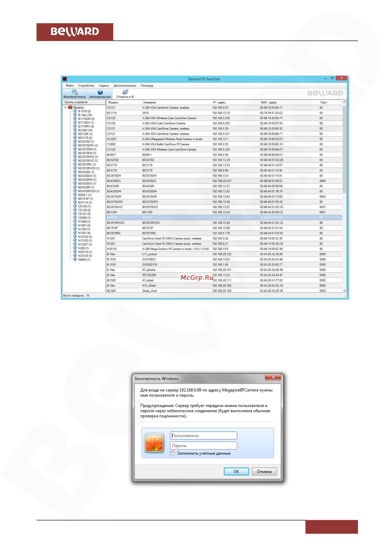Select the highlighted BD4330 device row

coord(224,218)
